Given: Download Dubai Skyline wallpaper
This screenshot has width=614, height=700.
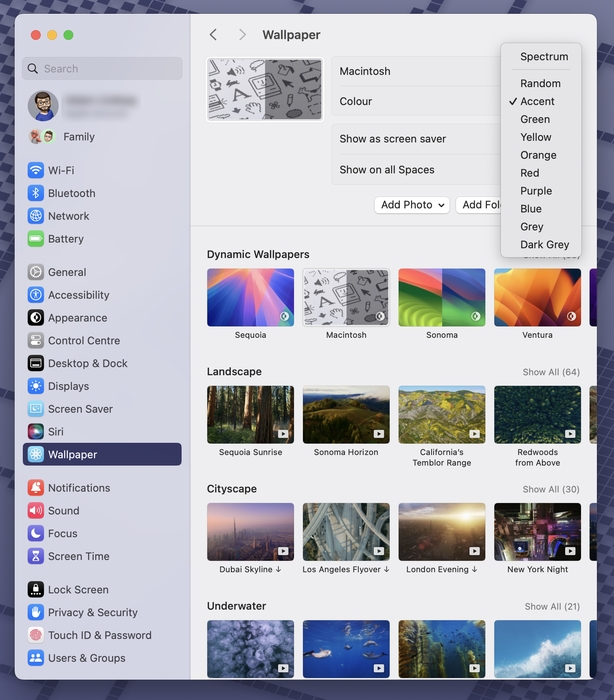Looking at the screenshot, I should (x=278, y=569).
